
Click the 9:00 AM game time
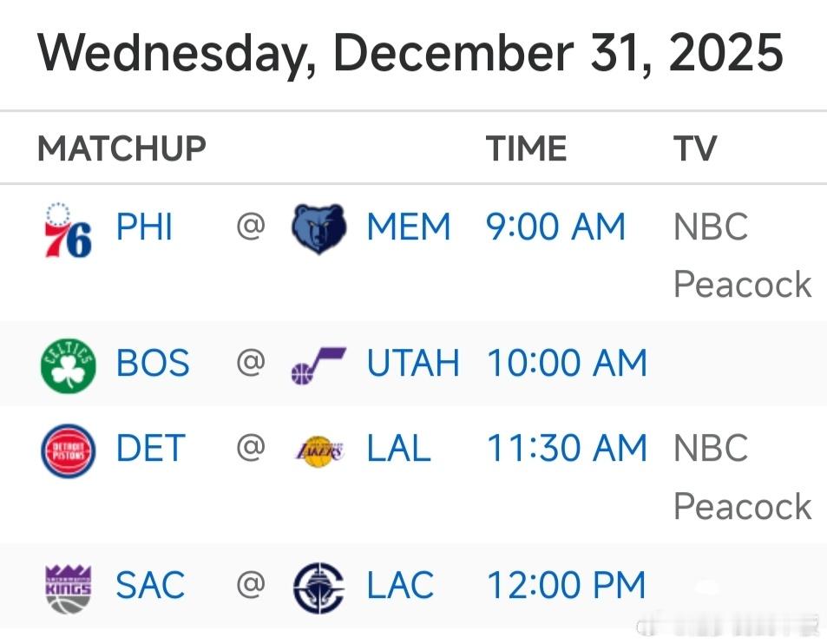pyautogui.click(x=555, y=227)
